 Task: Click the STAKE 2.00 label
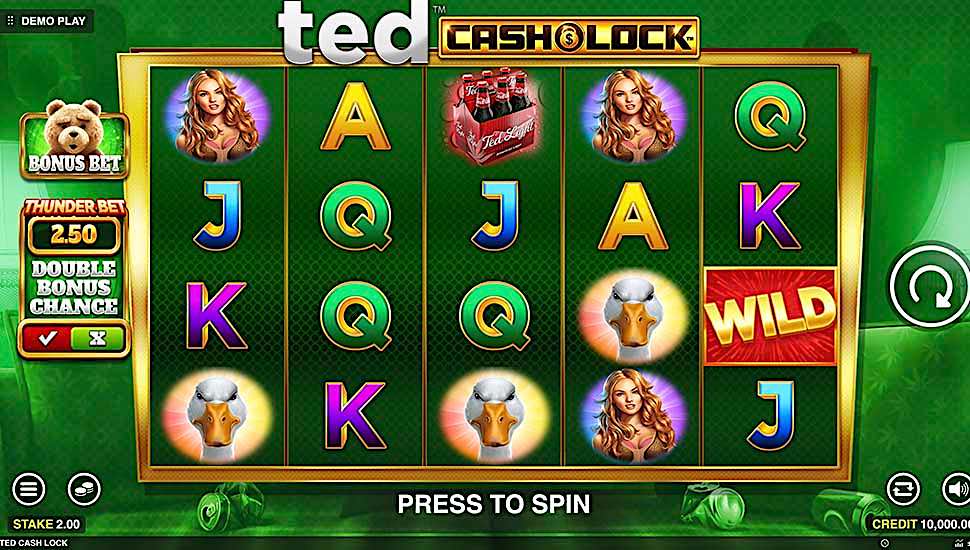click(46, 524)
